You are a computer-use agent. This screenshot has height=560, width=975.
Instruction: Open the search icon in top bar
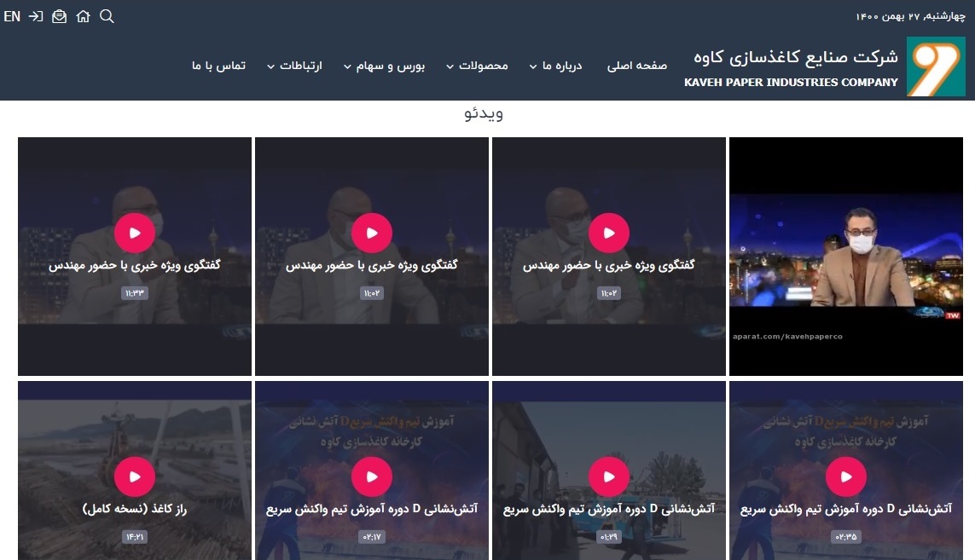point(107,16)
